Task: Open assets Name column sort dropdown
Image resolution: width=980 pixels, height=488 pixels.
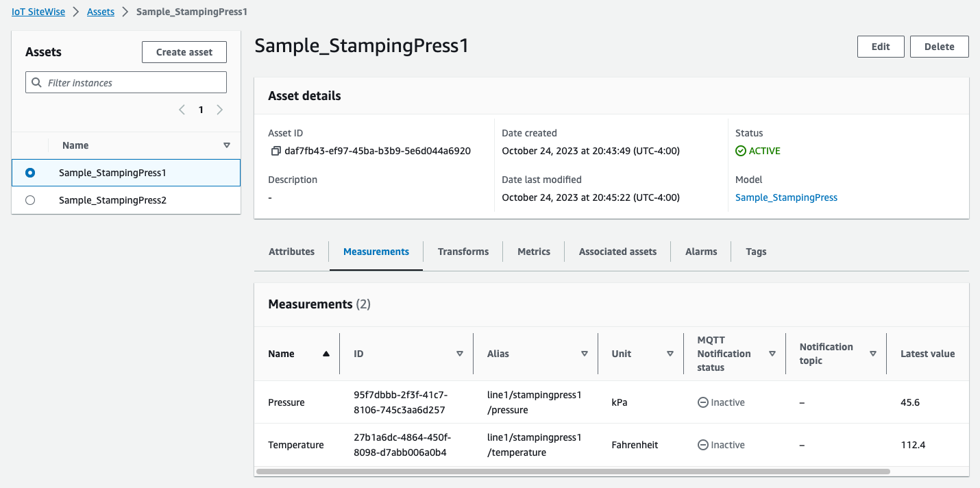Action: pyautogui.click(x=227, y=145)
